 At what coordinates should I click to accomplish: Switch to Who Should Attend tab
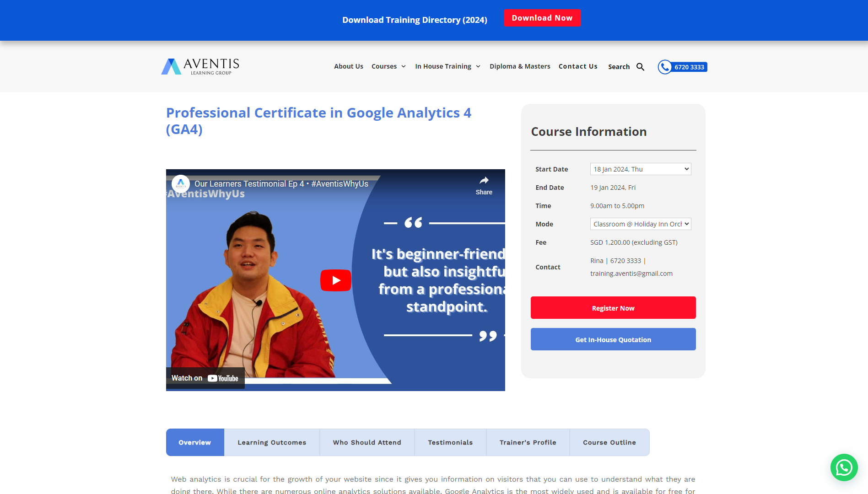(367, 442)
